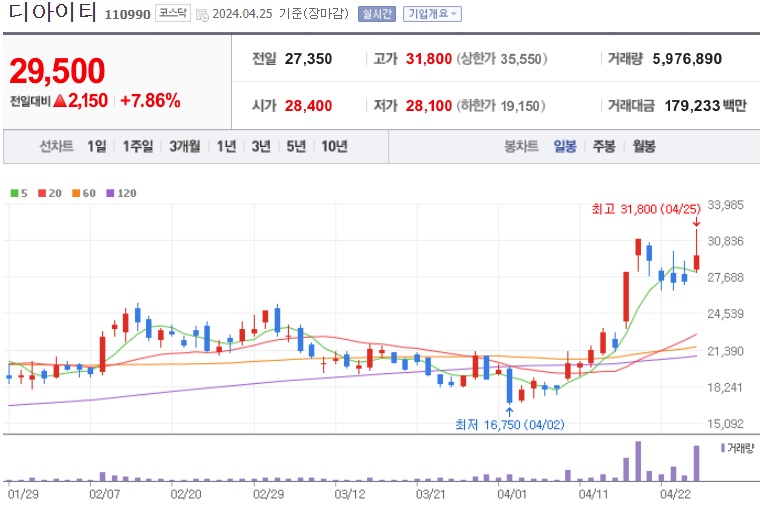Switch to the 주봉 candle chart

tap(604, 146)
